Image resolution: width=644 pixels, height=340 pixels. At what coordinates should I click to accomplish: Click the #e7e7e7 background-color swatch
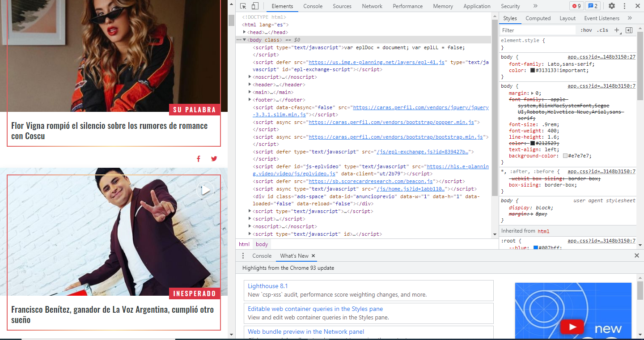coord(565,156)
